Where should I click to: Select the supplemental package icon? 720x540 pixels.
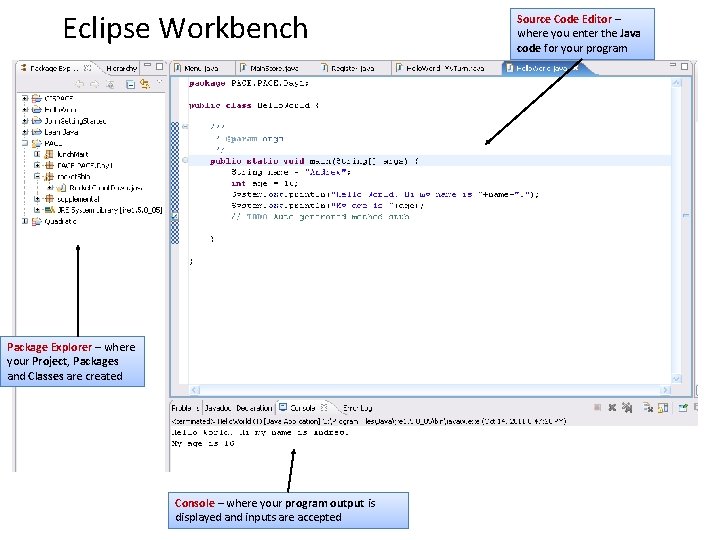point(49,199)
